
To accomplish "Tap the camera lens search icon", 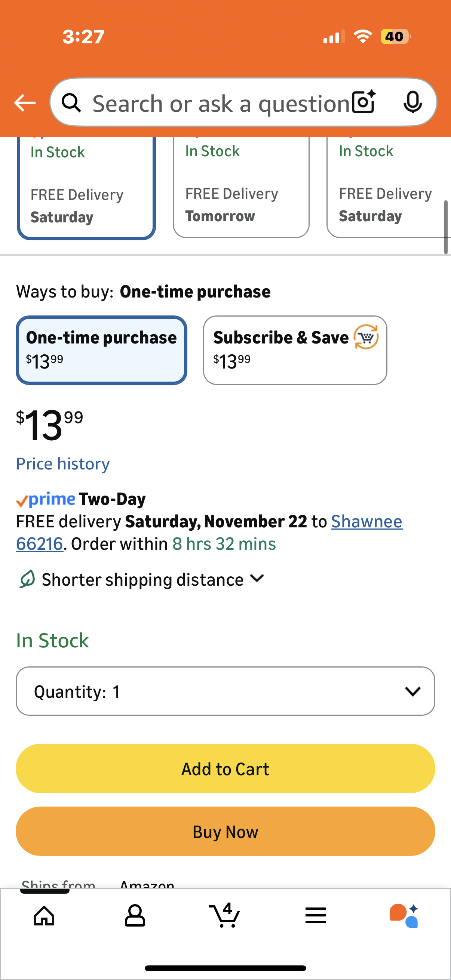I will [363, 102].
